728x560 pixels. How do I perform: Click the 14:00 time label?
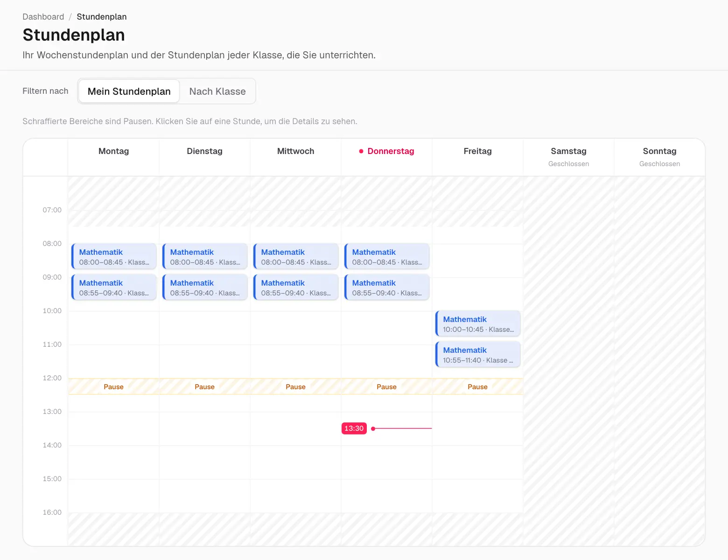coord(52,445)
